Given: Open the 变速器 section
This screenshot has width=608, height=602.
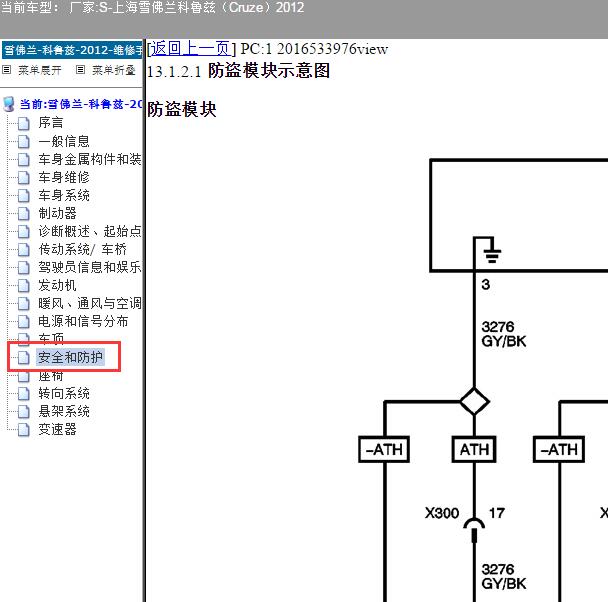Looking at the screenshot, I should tap(57, 430).
